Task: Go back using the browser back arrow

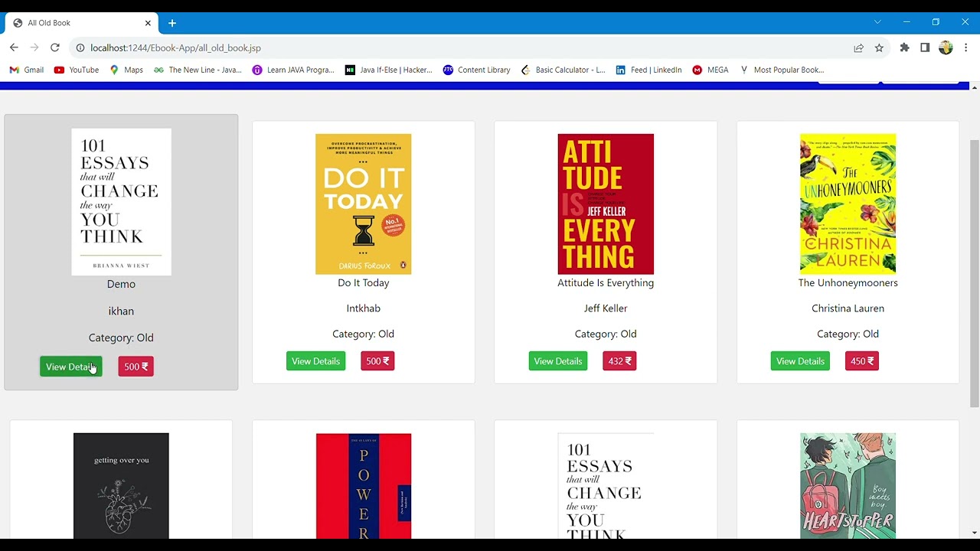Action: click(x=14, y=47)
